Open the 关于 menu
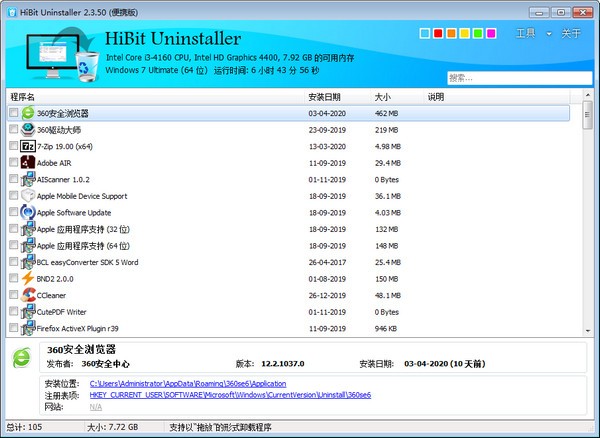The image size is (600, 438). pyautogui.click(x=571, y=34)
